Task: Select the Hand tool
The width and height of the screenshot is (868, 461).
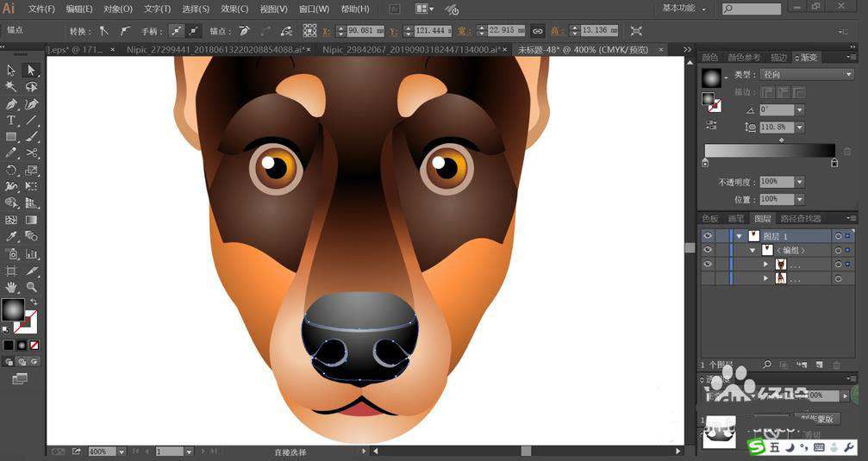Action: click(10, 287)
